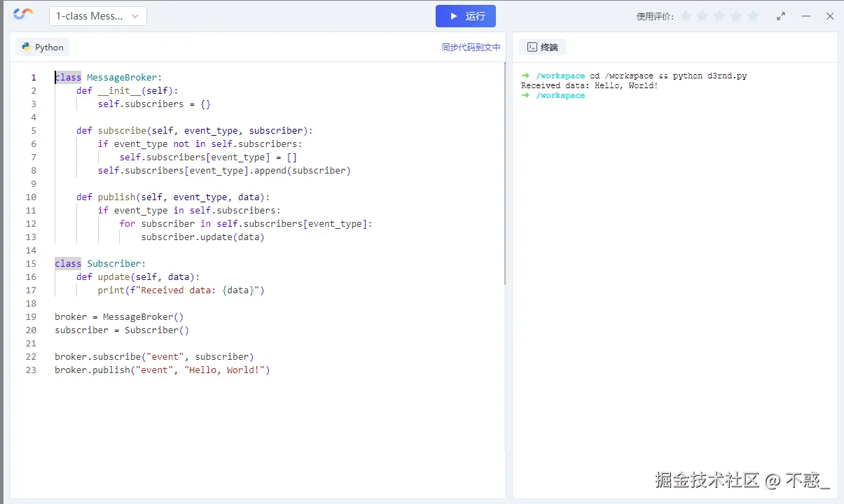This screenshot has height=504, width=844.
Task: Click the 运行 run button
Action: tap(466, 16)
